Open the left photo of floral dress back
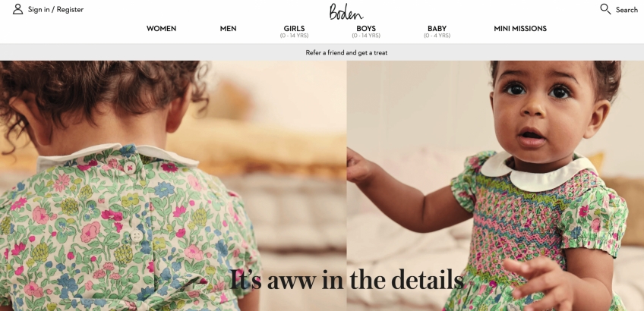The height and width of the screenshot is (311, 644). pos(173,186)
